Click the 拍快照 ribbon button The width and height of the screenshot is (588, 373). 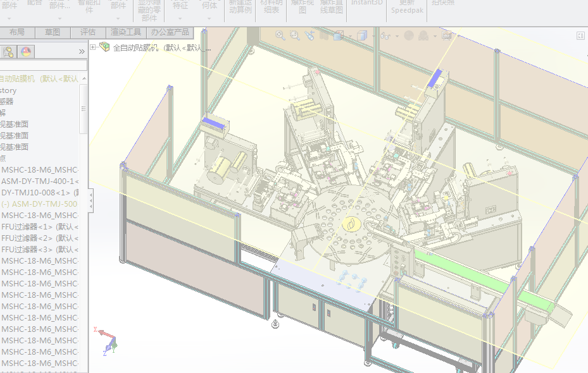point(443,3)
